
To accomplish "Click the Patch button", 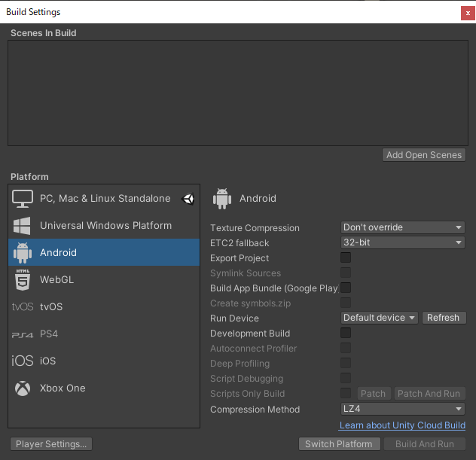I will 374,394.
